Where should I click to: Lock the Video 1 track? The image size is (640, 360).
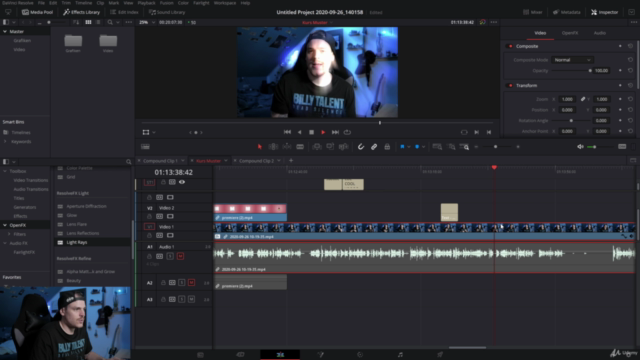(149, 236)
